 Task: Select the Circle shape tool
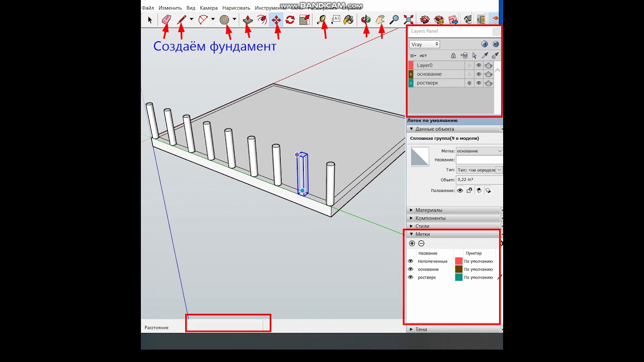pyautogui.click(x=224, y=20)
